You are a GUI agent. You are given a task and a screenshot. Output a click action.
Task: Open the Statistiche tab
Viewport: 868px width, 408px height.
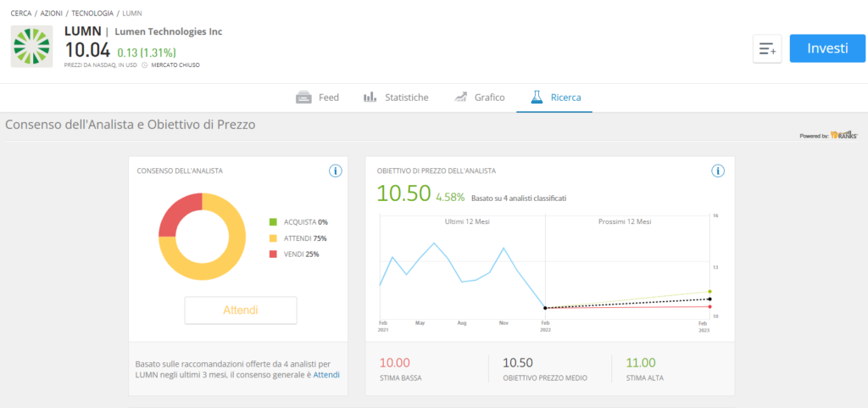pyautogui.click(x=396, y=98)
